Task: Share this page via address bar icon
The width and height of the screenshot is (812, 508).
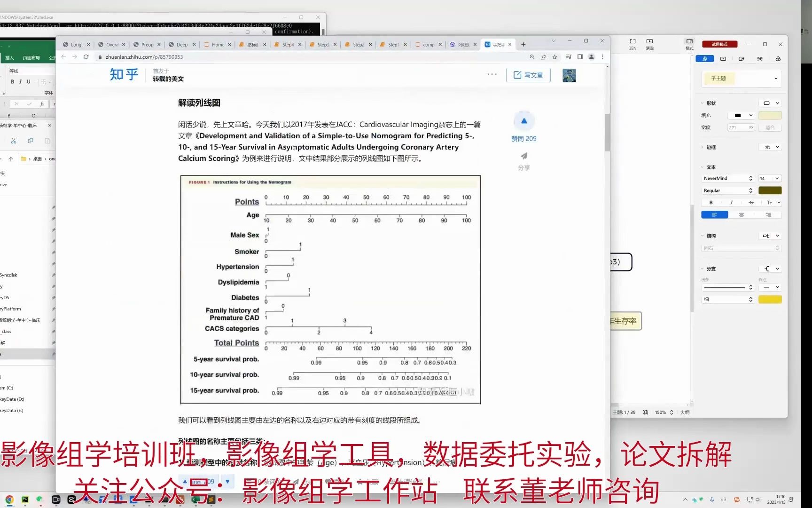Action: [543, 57]
